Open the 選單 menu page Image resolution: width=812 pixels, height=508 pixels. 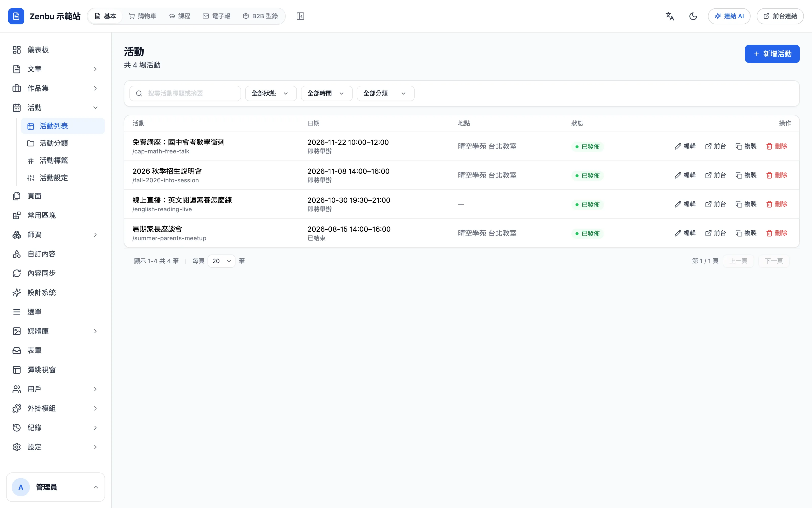[x=56, y=312]
